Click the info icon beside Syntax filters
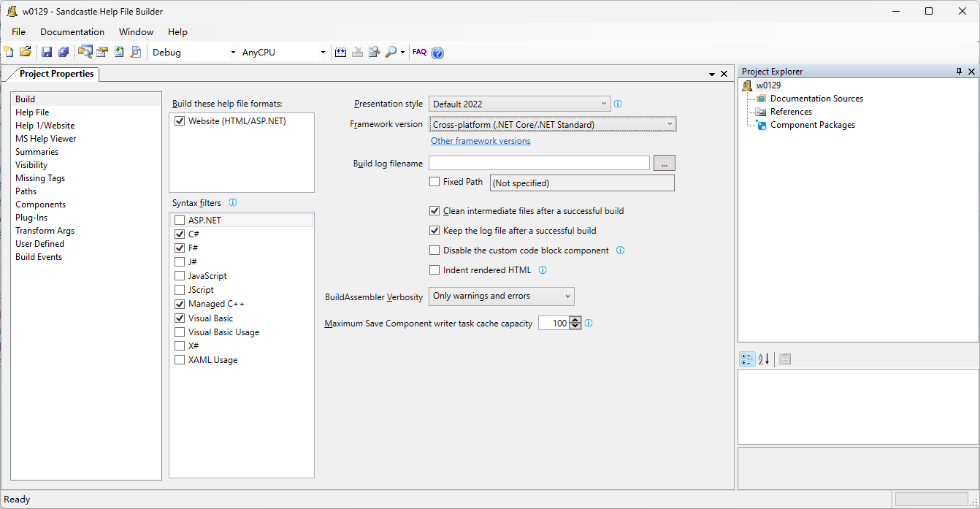 233,203
